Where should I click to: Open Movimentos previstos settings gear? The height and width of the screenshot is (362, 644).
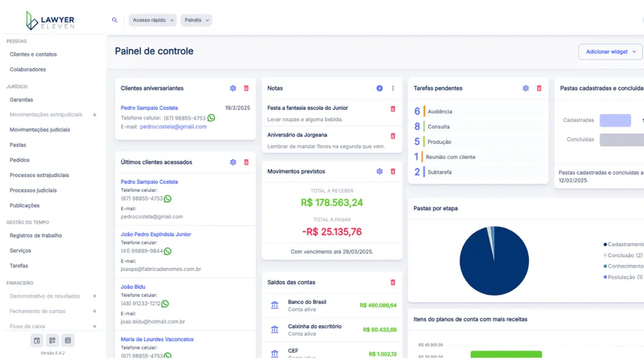click(x=379, y=171)
